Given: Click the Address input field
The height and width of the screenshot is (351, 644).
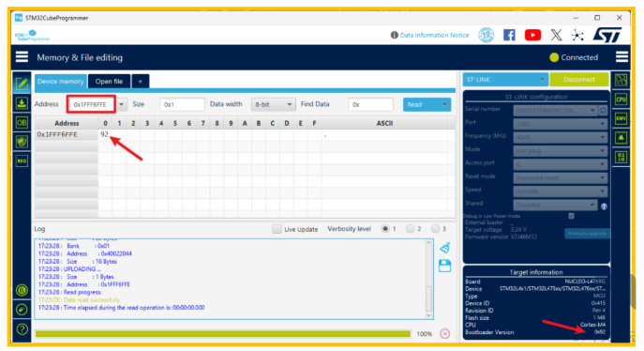Looking at the screenshot, I should pyautogui.click(x=91, y=104).
